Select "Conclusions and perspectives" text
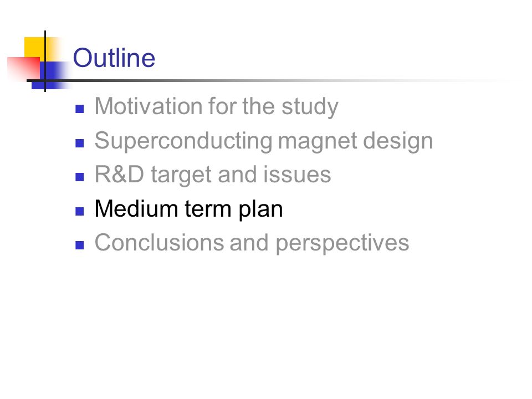 252,243
